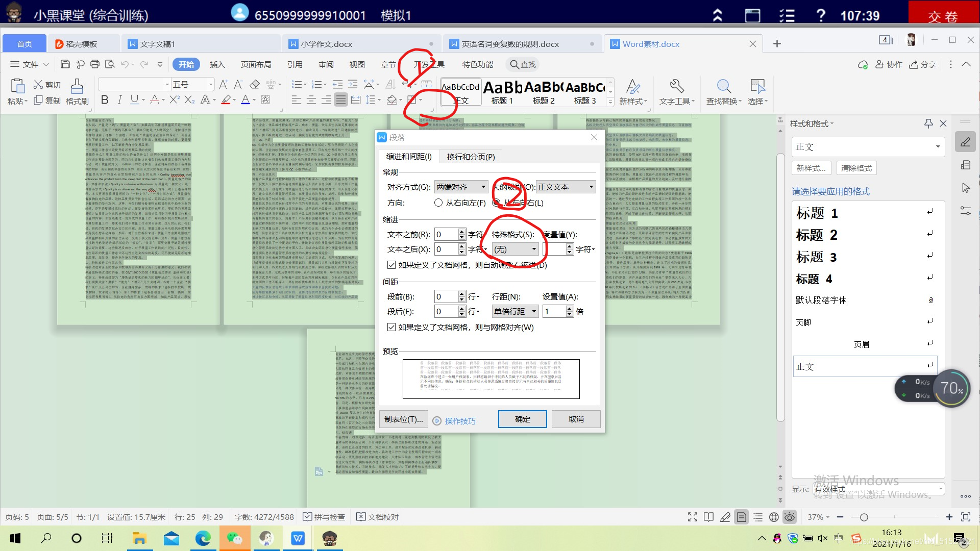Open 制表位 tab stops button

pos(404,419)
